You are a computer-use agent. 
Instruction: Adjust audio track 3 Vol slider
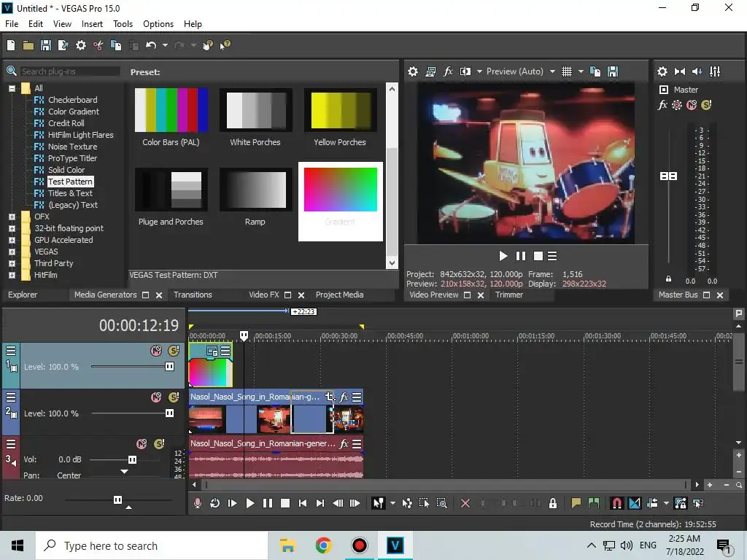(133, 459)
